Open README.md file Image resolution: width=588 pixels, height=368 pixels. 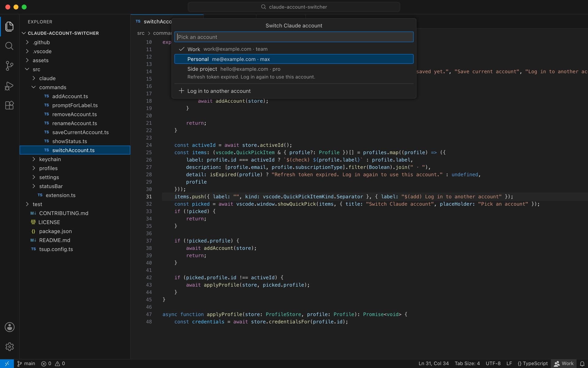coord(75,240)
